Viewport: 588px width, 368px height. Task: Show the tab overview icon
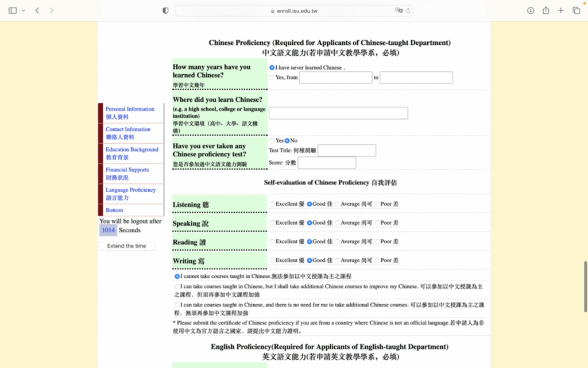click(576, 10)
